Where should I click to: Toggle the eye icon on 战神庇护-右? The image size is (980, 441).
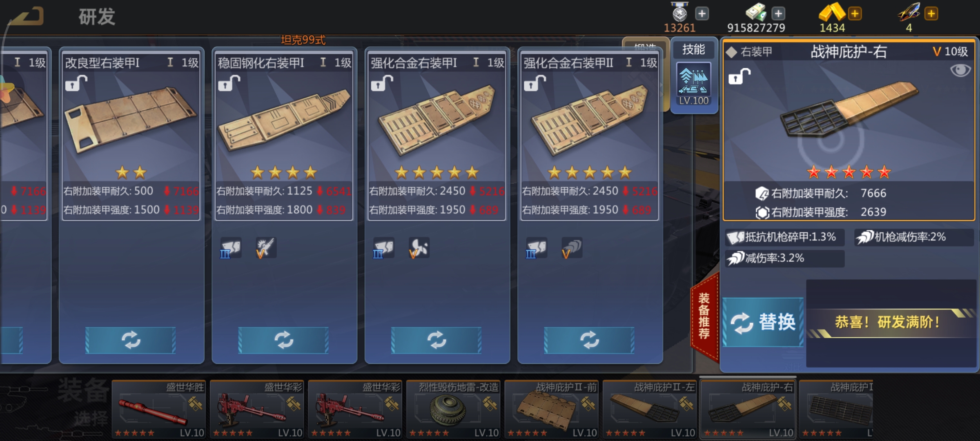[960, 70]
